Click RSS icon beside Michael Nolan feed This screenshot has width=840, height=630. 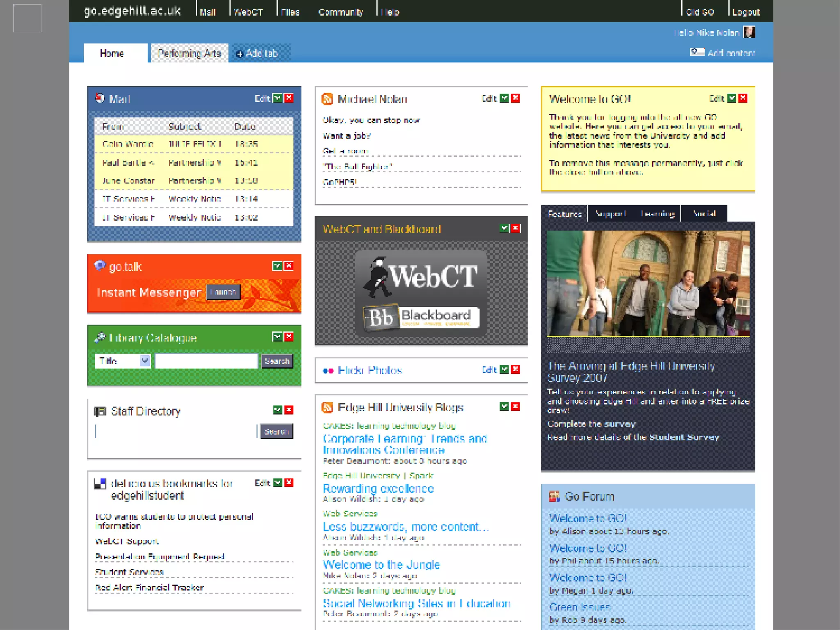327,99
